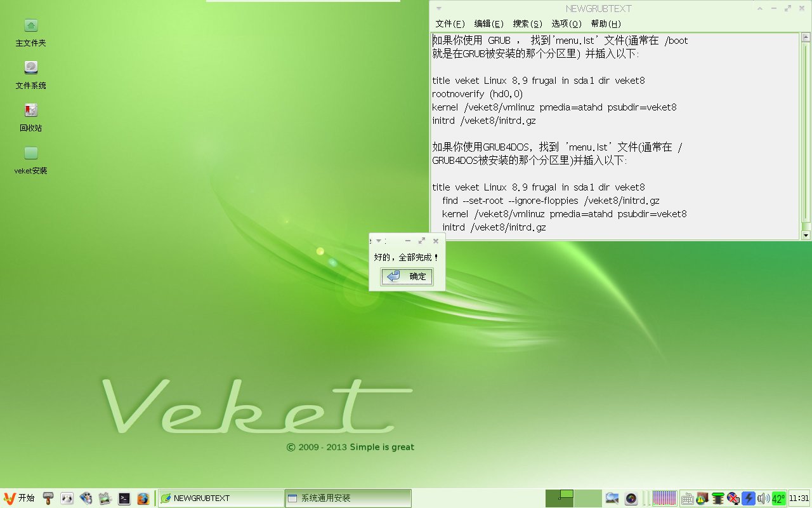The width and height of the screenshot is (812, 508).
Task: Open the 编辑(E) menu in NEWGRUBTEXT
Action: (488, 23)
